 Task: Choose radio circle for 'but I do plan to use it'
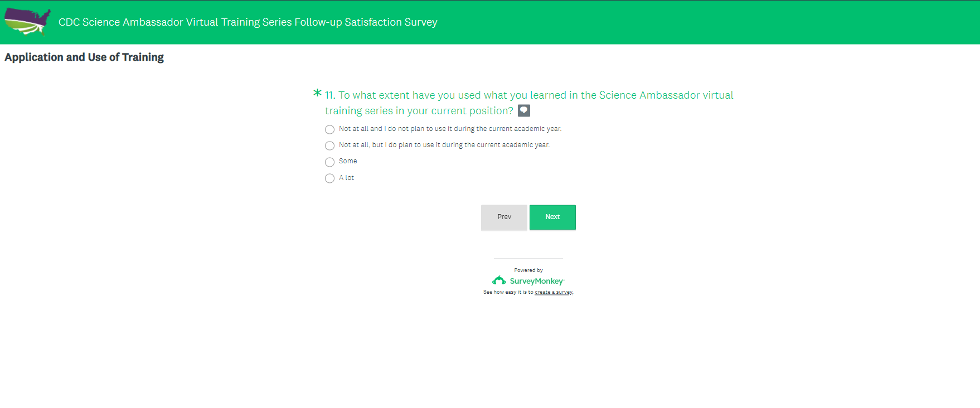pos(329,145)
